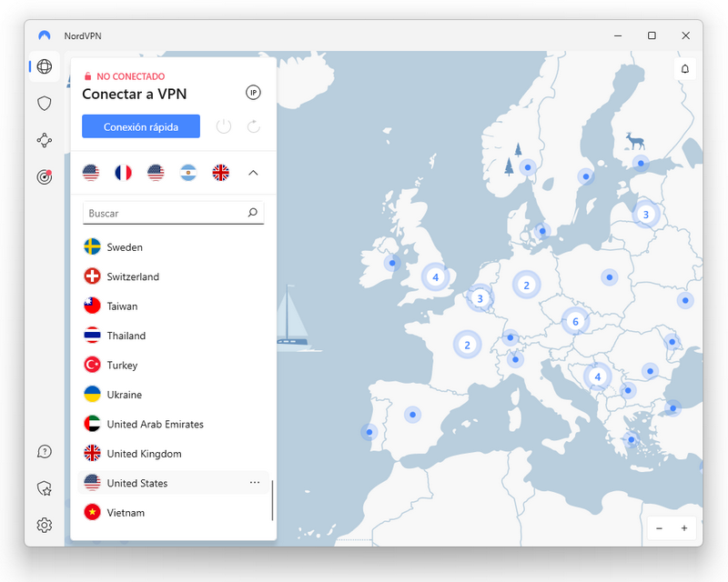728x582 pixels.
Task: Click the country list scrollbar
Action: (x=272, y=500)
